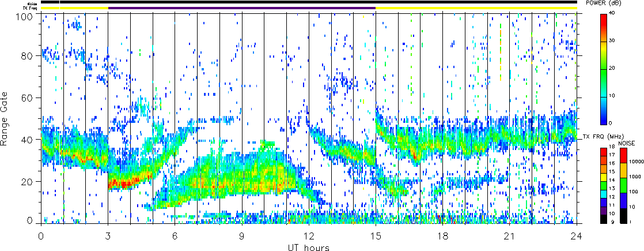
Task: Click the "TX FRQ (MHz)" legend title
Action: [x=603, y=136]
